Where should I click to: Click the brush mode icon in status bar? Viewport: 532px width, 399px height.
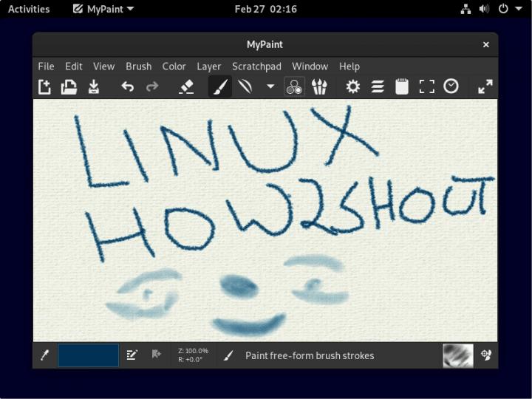(229, 355)
